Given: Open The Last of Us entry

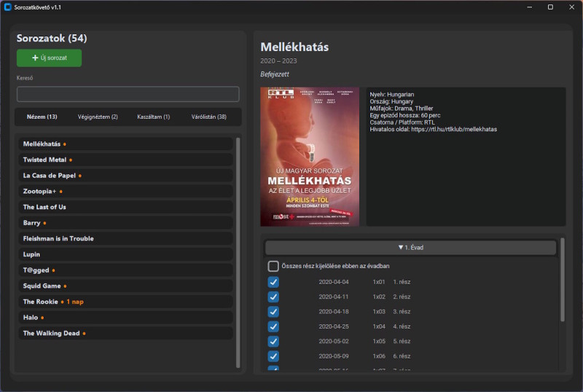Looking at the screenshot, I should tap(125, 207).
